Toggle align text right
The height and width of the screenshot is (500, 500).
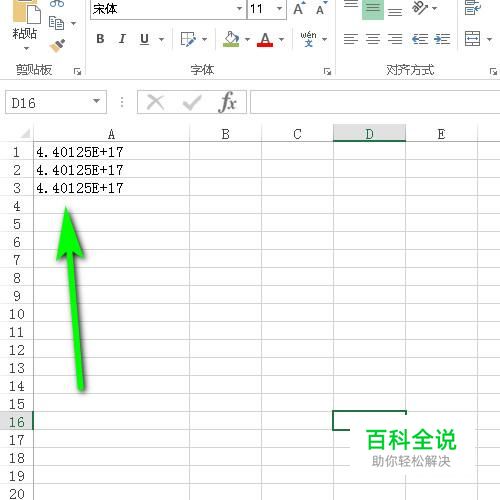coord(395,39)
